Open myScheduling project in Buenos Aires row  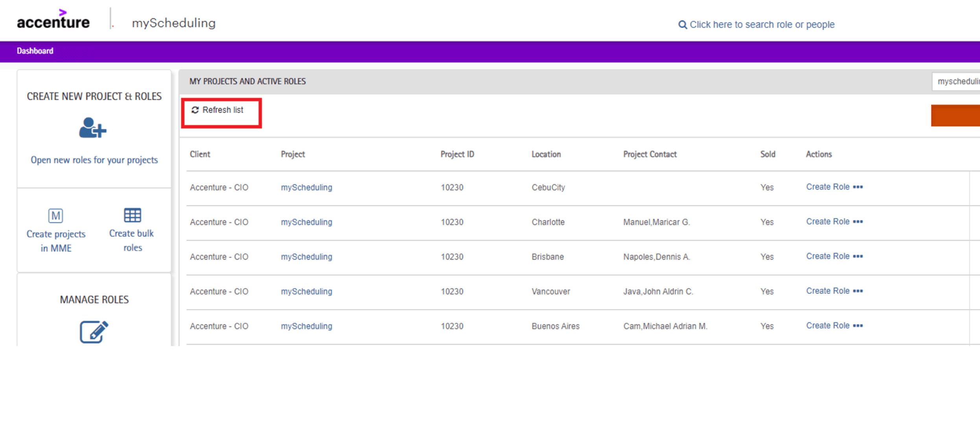click(x=306, y=326)
